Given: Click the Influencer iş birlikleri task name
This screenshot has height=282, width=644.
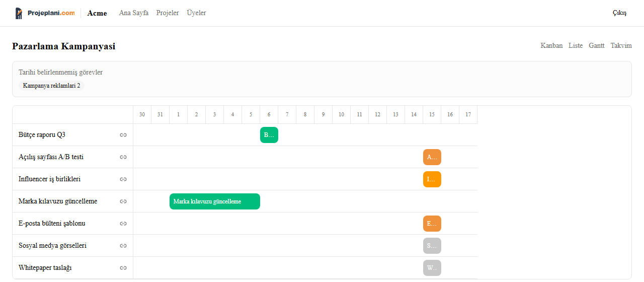Looking at the screenshot, I should pyautogui.click(x=50, y=179).
